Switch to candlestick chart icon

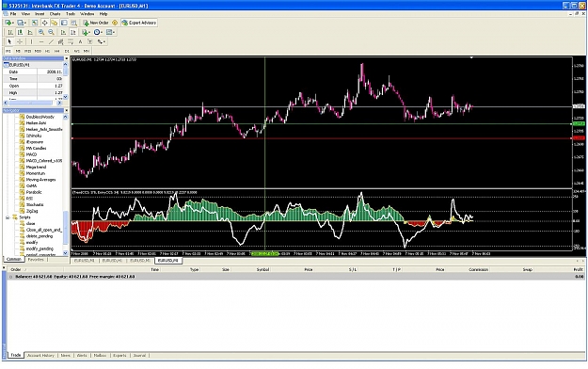21,32
